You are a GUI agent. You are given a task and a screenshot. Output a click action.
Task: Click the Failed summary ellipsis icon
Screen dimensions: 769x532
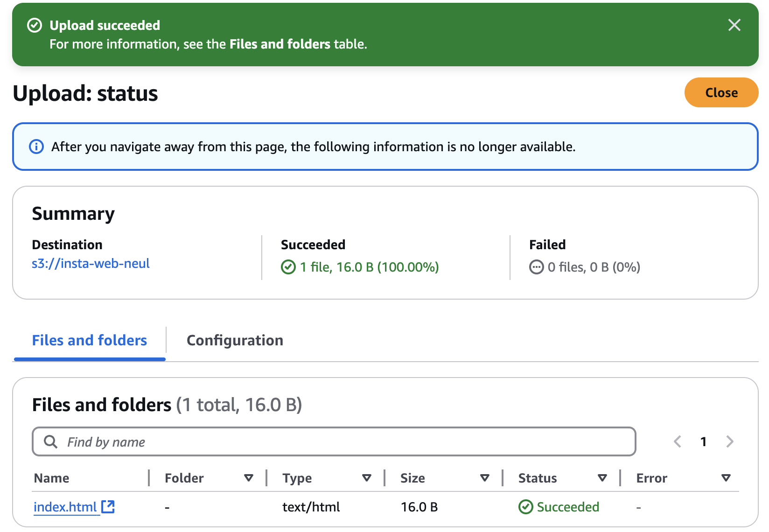tap(537, 267)
